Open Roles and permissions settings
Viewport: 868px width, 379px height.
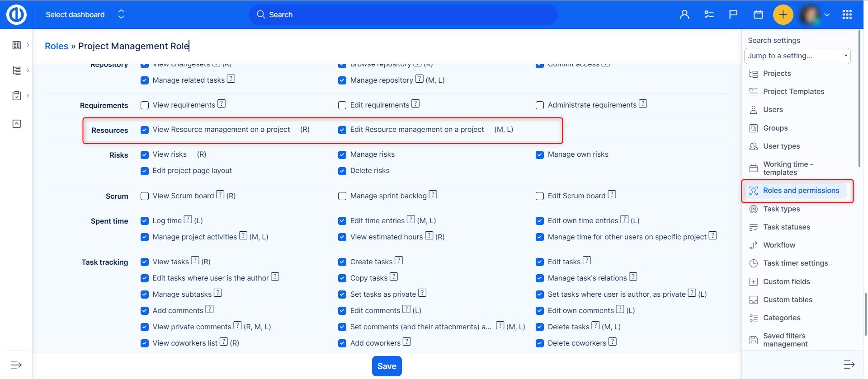pos(801,191)
